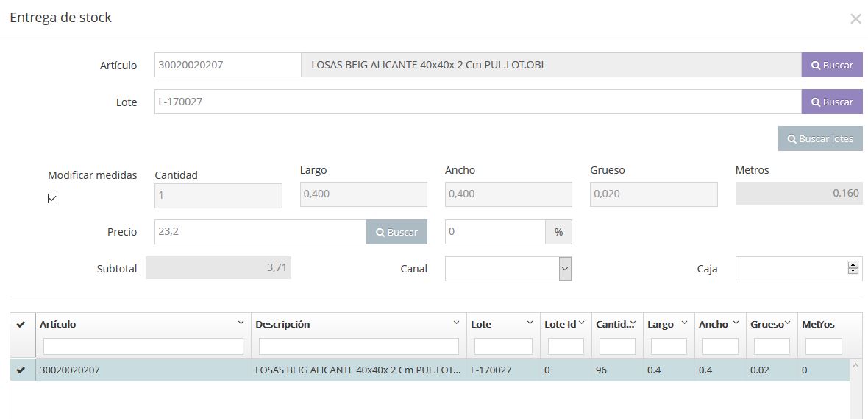868x419 pixels.
Task: Click the discount percent input field
Action: point(496,232)
